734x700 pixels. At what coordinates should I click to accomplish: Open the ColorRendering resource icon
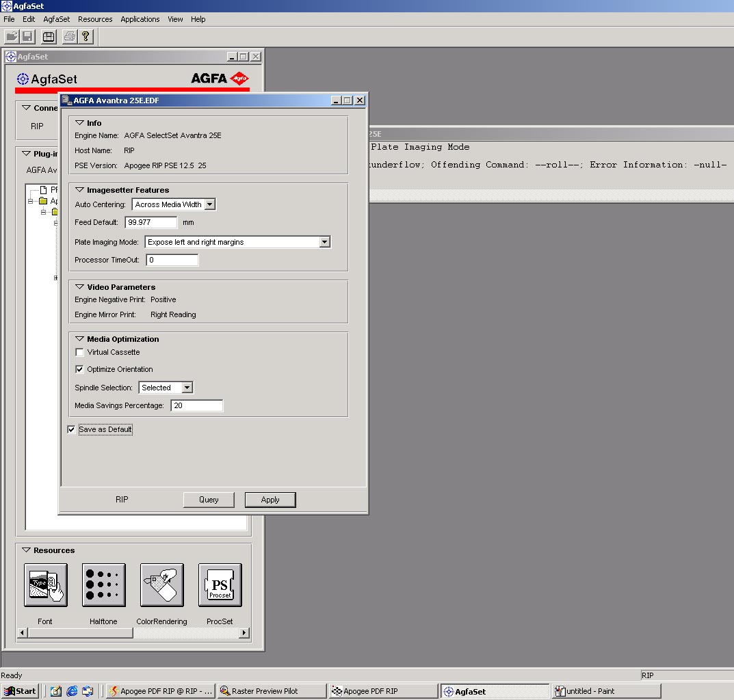pos(161,585)
